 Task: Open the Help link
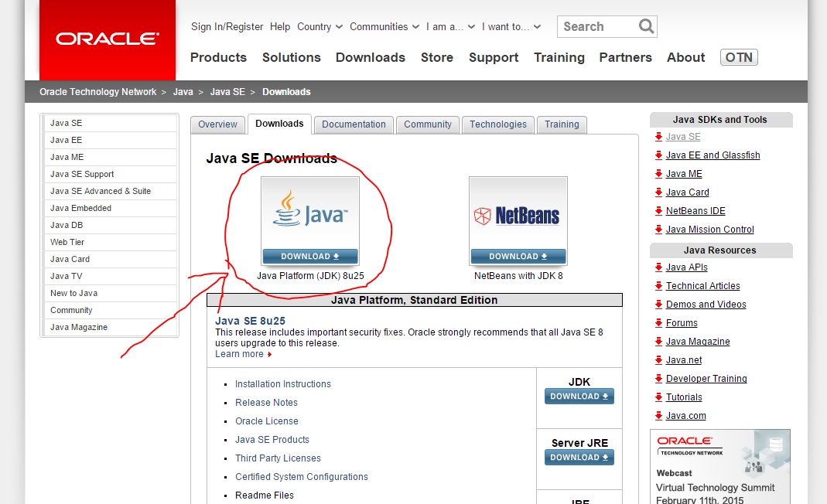coord(280,27)
